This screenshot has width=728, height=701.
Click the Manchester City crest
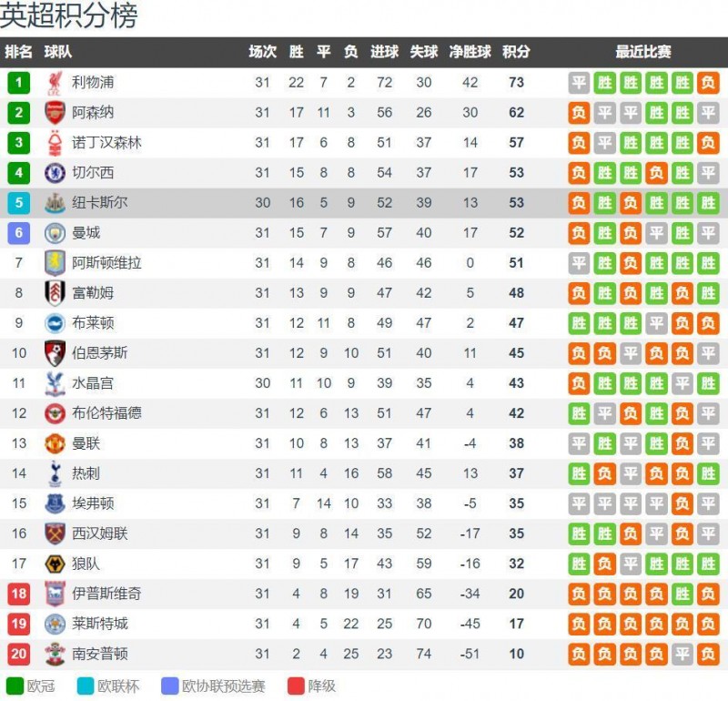click(55, 233)
